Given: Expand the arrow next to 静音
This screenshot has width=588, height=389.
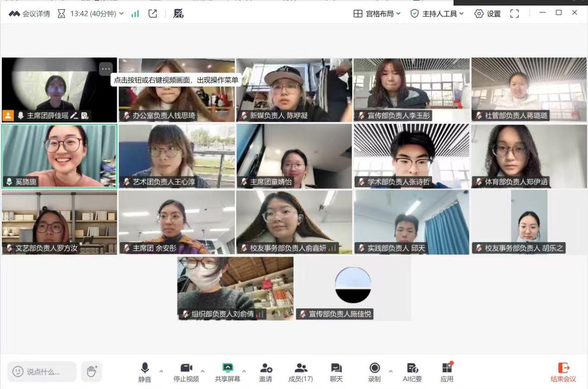Looking at the screenshot, I should (x=161, y=371).
